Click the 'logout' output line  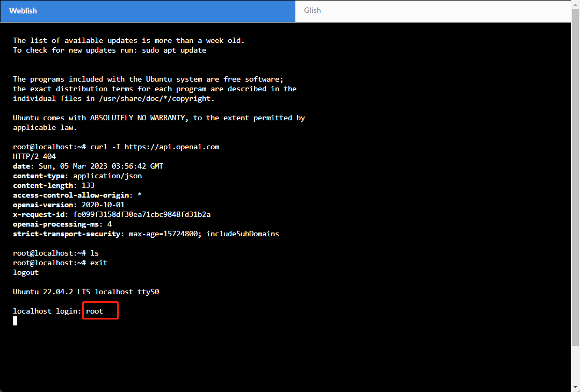(26, 272)
